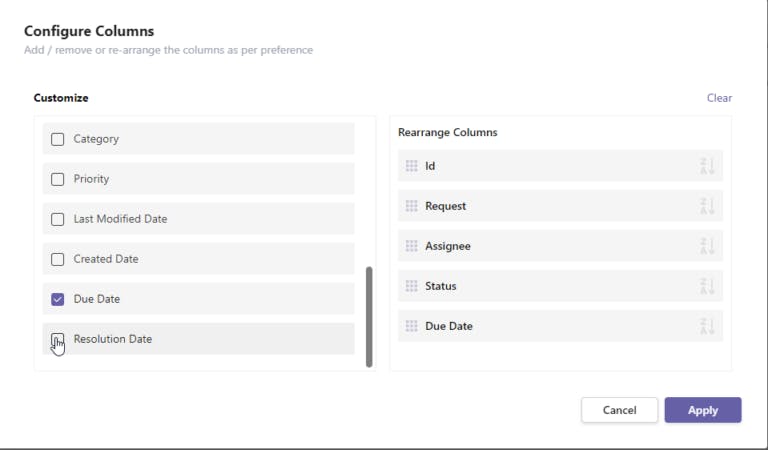Click the sort icon on the Status row
Screen dimensions: 768x450
click(708, 286)
